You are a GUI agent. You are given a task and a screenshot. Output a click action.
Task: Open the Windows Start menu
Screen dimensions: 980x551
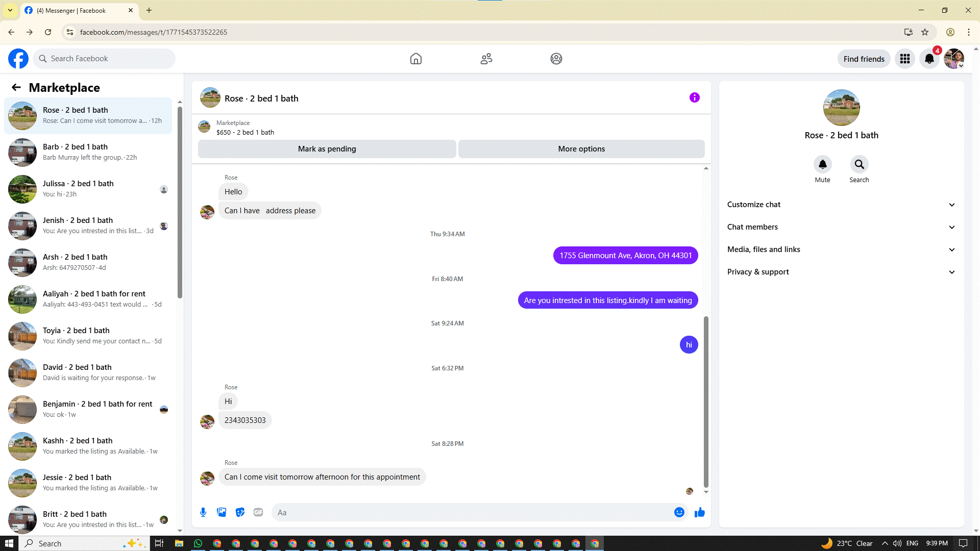(9, 543)
